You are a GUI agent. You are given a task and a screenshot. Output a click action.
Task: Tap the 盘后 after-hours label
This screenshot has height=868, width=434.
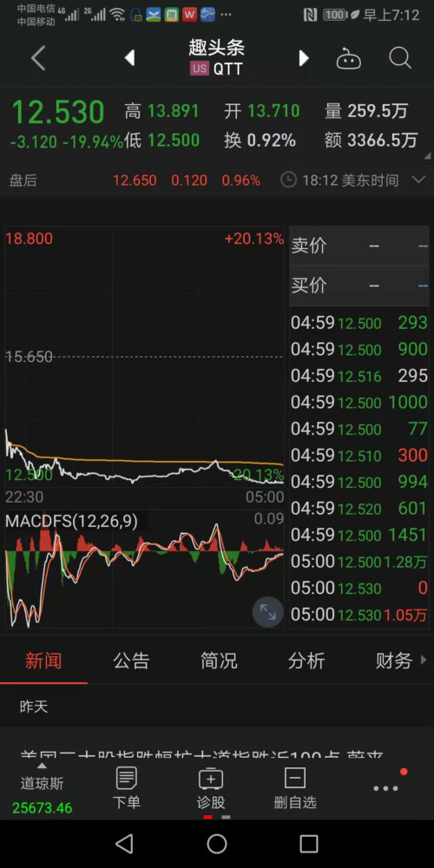tap(23, 181)
